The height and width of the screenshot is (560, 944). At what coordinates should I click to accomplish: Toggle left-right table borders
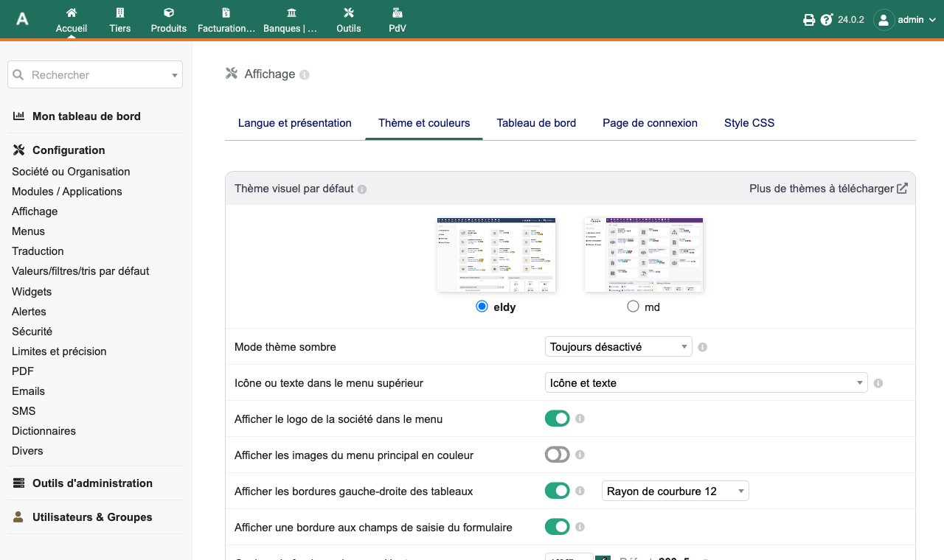tap(558, 491)
